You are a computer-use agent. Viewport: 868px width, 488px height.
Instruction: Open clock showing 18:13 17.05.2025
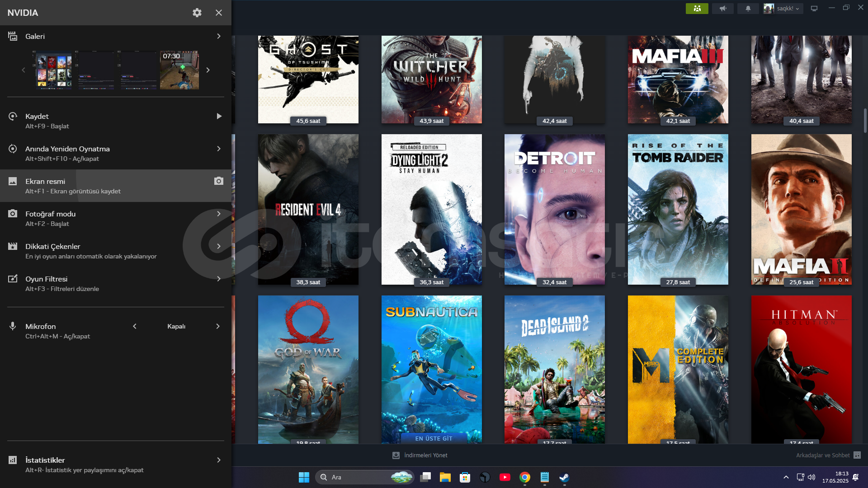click(x=835, y=477)
